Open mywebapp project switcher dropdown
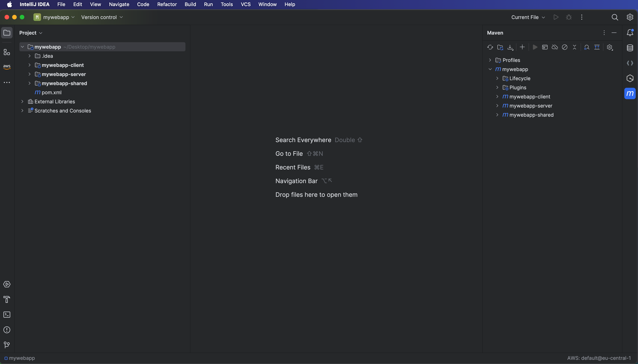638x364 pixels. pos(54,17)
